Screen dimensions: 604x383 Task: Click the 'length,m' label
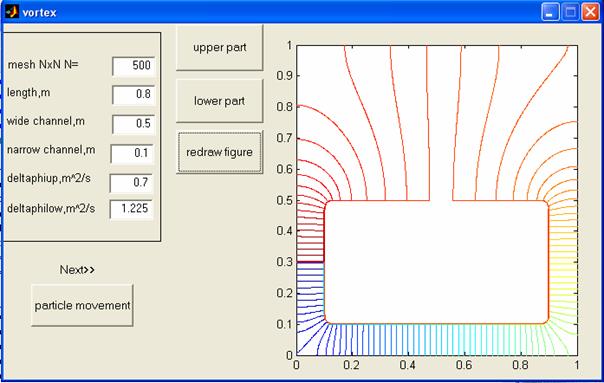29,93
